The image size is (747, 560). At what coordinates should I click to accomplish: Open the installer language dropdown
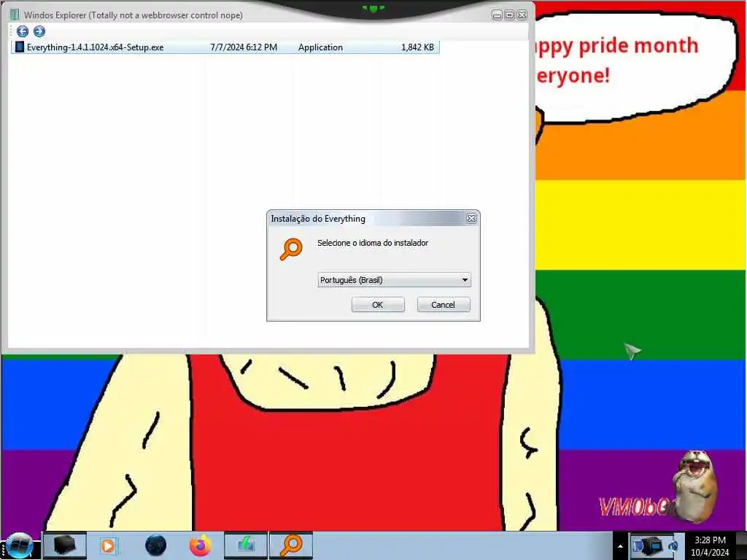(394, 280)
